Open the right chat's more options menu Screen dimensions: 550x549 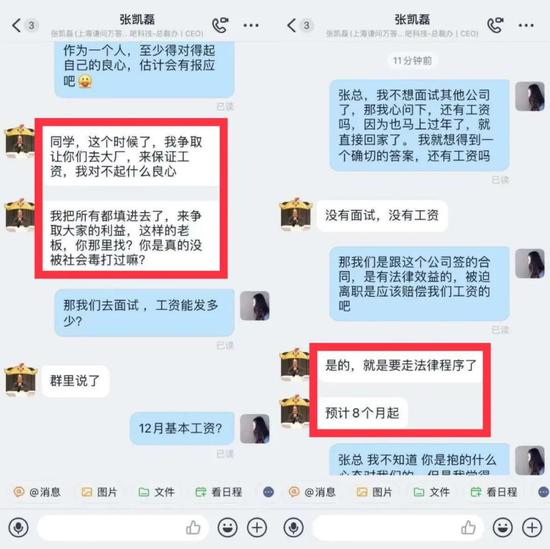(x=526, y=25)
